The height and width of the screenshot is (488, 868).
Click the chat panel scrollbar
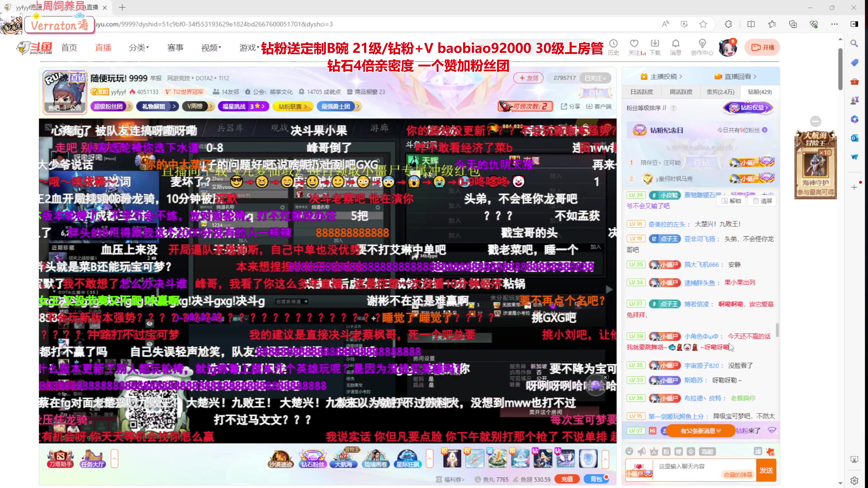(x=777, y=330)
